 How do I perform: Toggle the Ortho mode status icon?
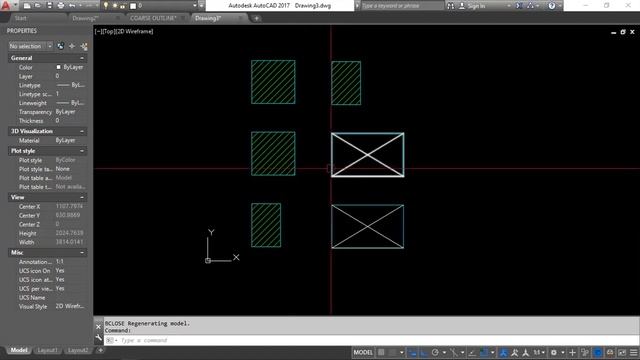coord(424,352)
